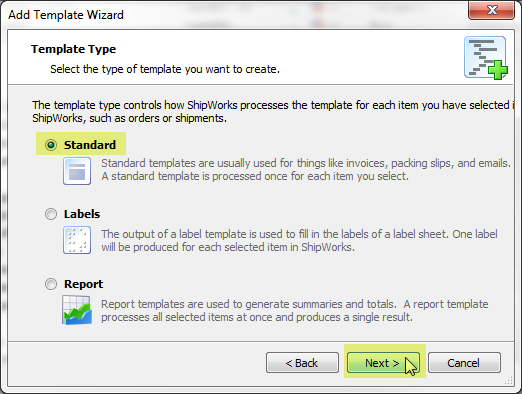The image size is (522, 394).
Task: Click the bold Standard option label
Action: 90,145
